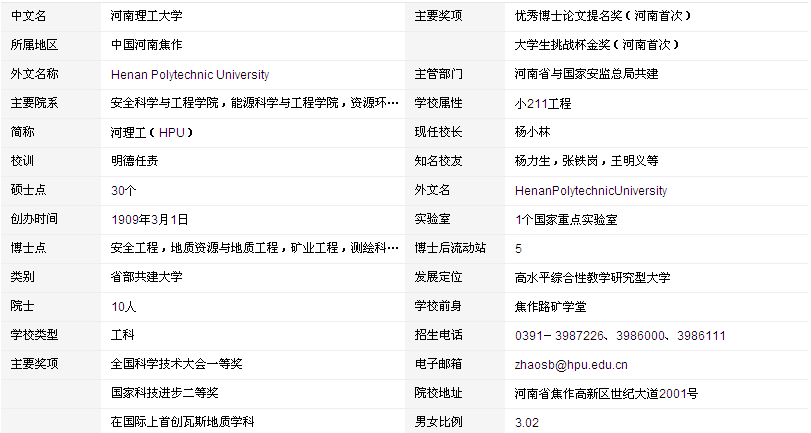Click the 外文名称 field label
The image size is (811, 433).
34,74
